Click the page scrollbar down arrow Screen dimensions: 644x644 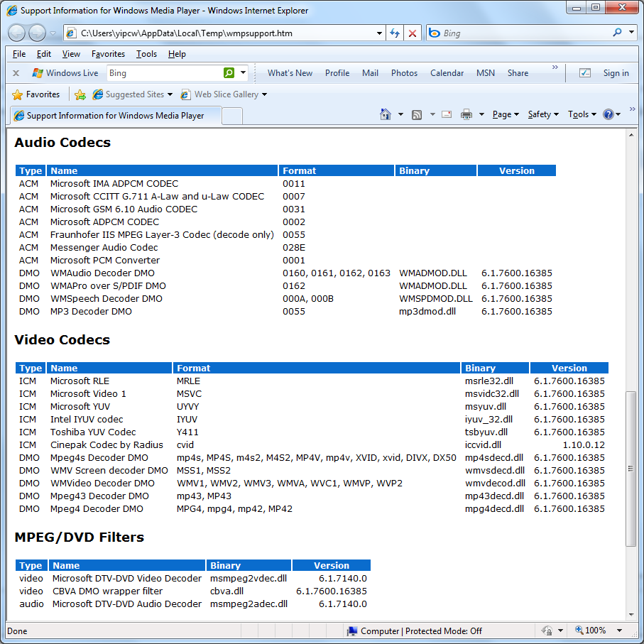pyautogui.click(x=631, y=614)
